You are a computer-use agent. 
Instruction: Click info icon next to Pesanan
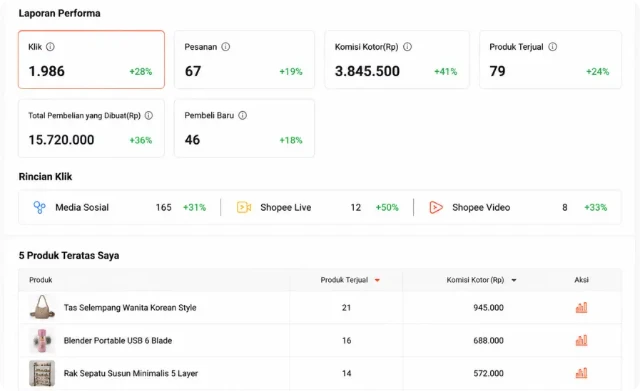tap(226, 47)
